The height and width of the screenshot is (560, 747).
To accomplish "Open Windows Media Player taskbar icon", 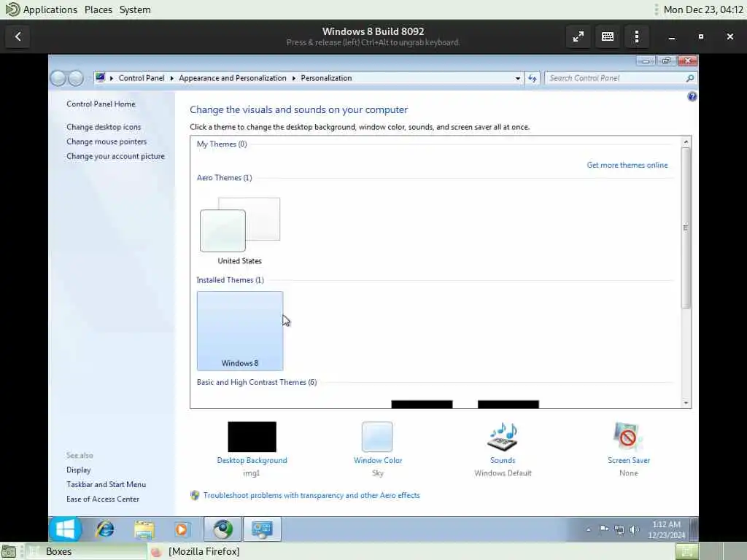I will 181,529.
